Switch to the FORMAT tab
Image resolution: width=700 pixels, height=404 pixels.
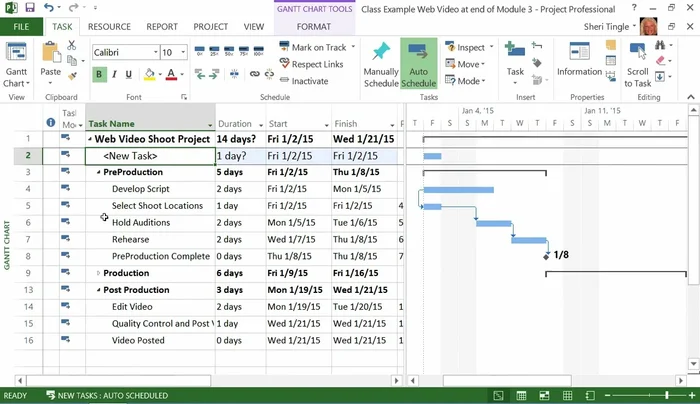tap(314, 27)
